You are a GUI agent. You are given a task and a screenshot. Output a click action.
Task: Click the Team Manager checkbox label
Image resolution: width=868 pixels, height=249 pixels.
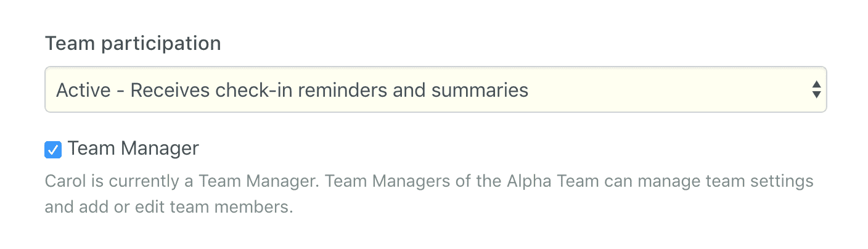pos(133,149)
